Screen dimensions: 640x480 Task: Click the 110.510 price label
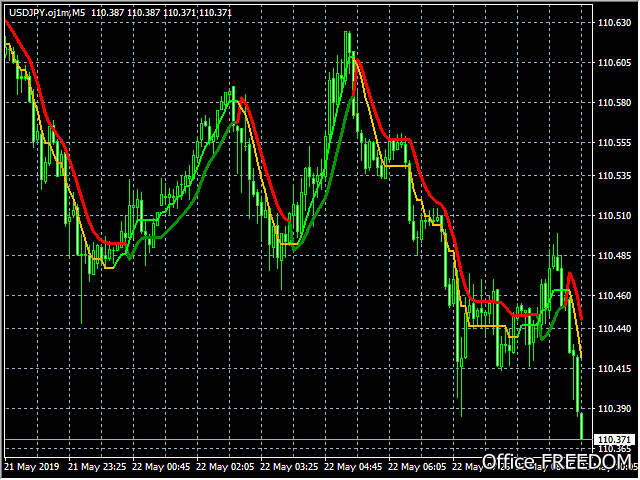point(614,216)
